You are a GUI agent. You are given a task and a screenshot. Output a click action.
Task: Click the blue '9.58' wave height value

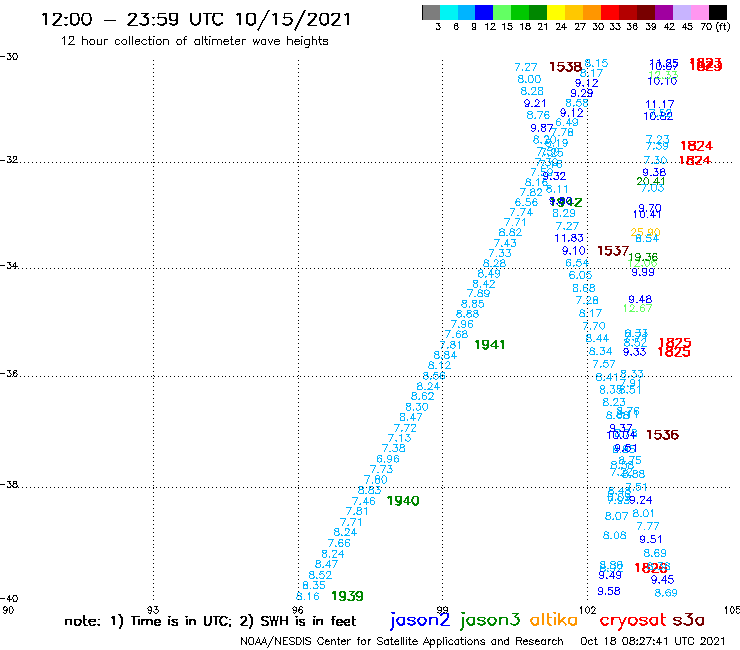coord(609,591)
